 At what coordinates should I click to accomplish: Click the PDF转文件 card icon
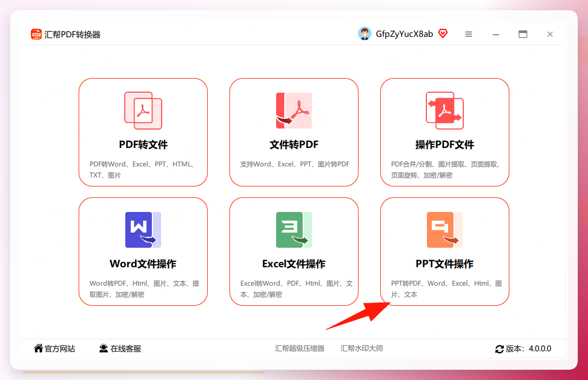[x=143, y=111]
